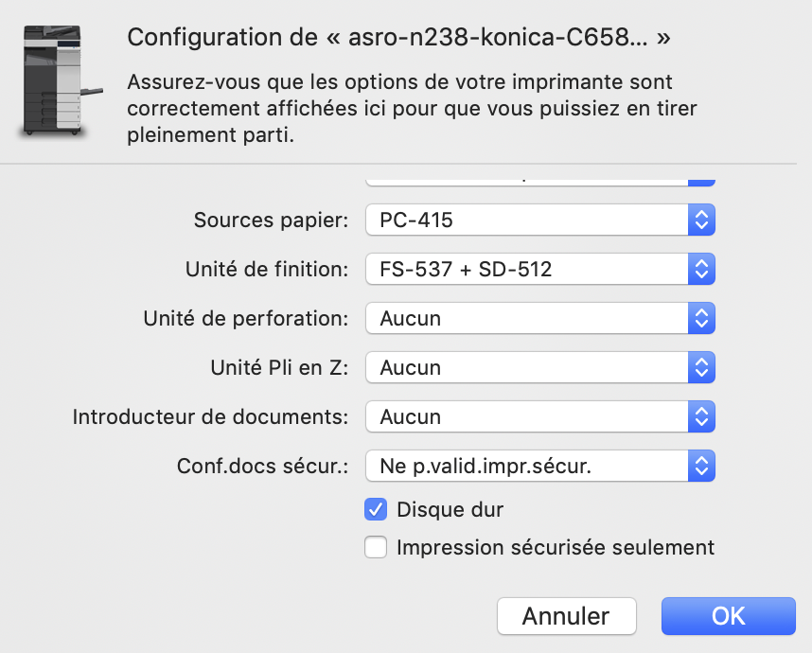Click the Unité de finition: label

pyautogui.click(x=267, y=270)
